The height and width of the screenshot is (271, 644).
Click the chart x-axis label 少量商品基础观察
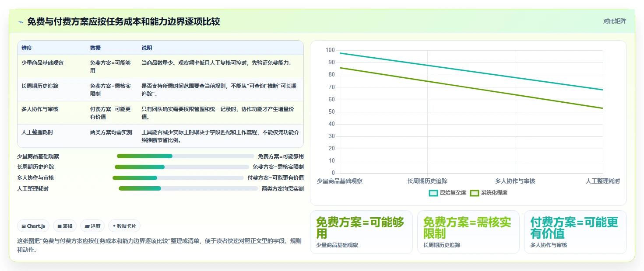(340, 181)
